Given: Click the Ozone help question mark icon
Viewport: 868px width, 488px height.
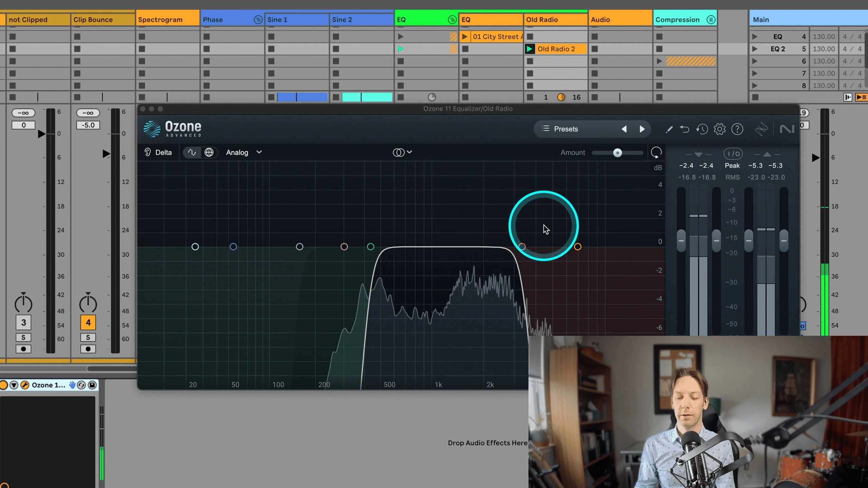Looking at the screenshot, I should tap(737, 129).
